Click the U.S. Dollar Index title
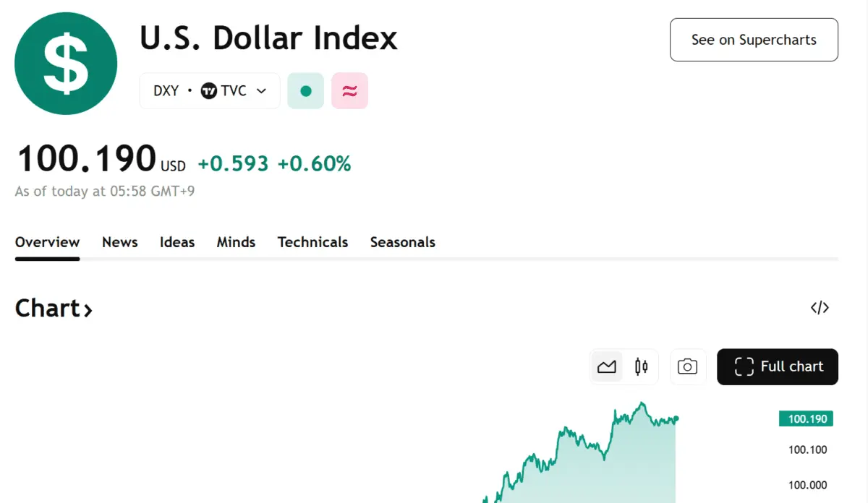The width and height of the screenshot is (868, 503). (268, 38)
